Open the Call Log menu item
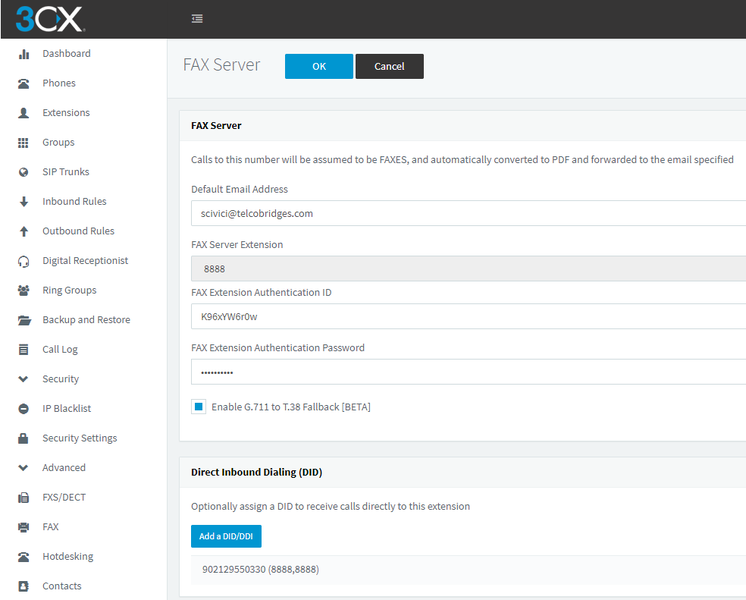746x600 pixels. point(60,349)
